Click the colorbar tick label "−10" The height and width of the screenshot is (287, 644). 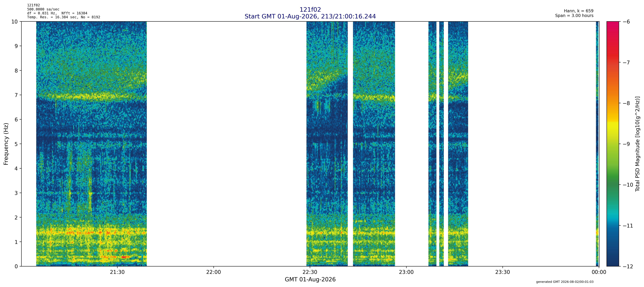pos(628,185)
